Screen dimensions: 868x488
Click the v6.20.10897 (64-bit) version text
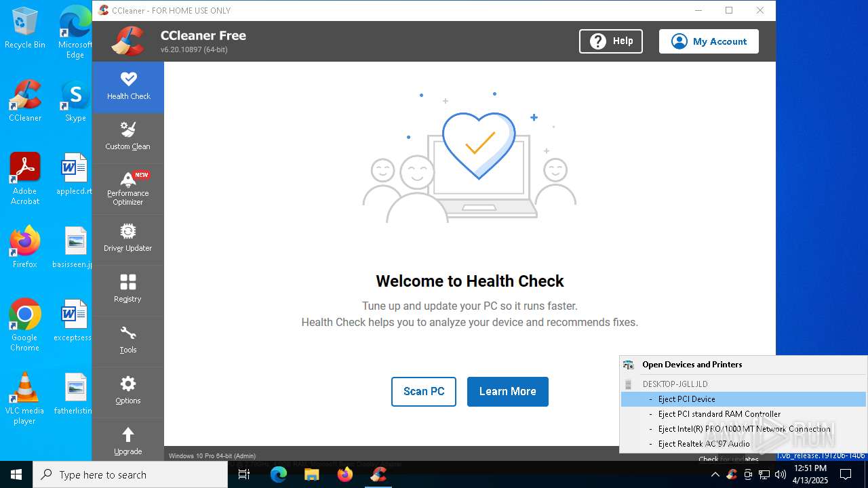click(194, 50)
